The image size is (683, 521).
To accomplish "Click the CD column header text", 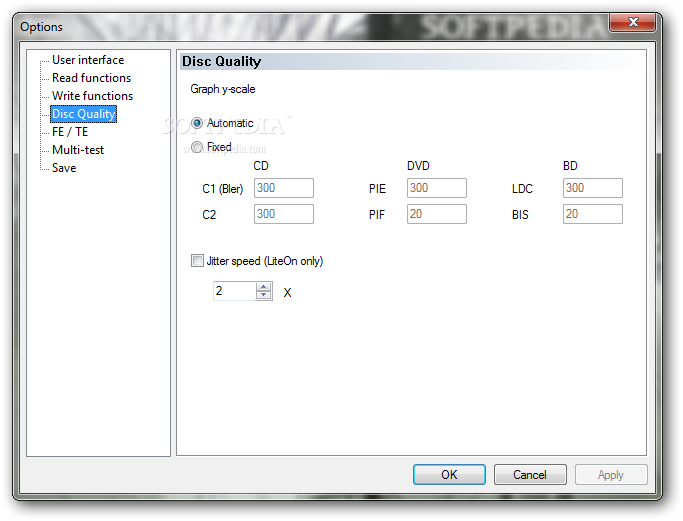I will click(261, 166).
